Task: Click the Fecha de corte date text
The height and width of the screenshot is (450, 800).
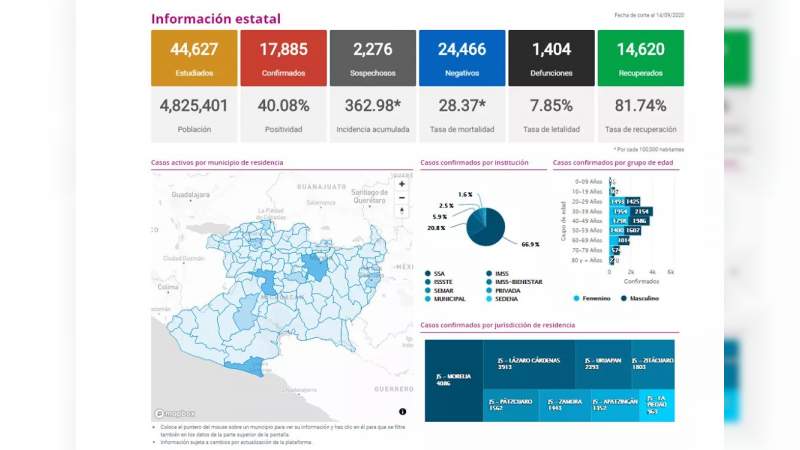Action: click(x=649, y=15)
